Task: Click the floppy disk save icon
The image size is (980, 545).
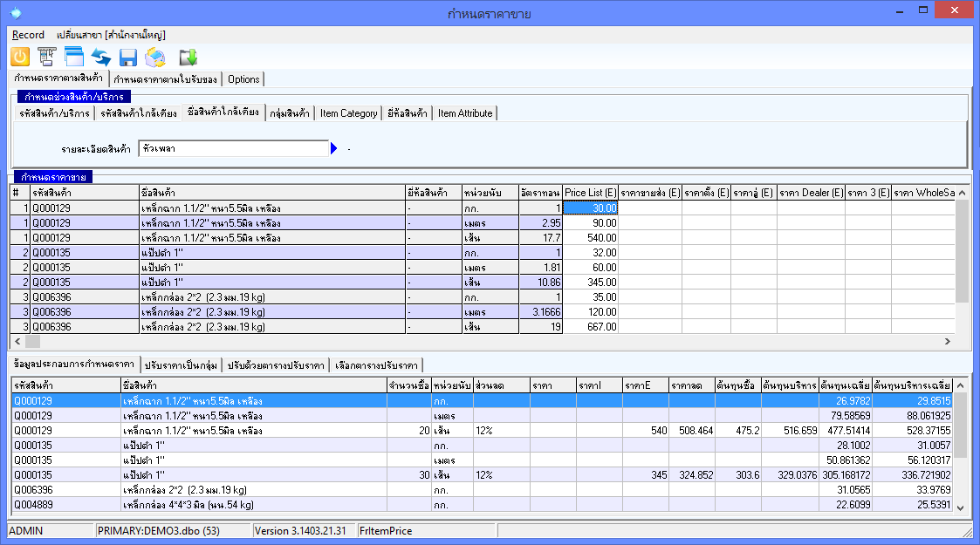Action: (128, 58)
